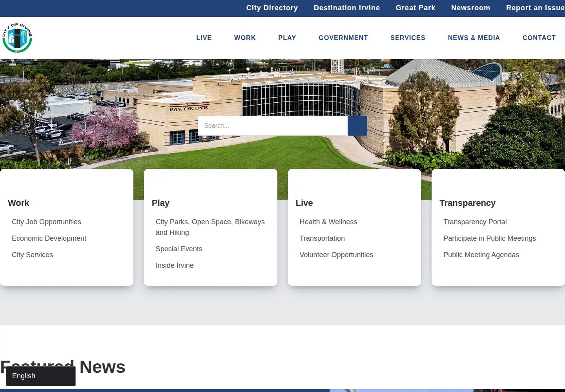The height and width of the screenshot is (392, 565).
Task: Open the Transportation link
Action: click(322, 238)
